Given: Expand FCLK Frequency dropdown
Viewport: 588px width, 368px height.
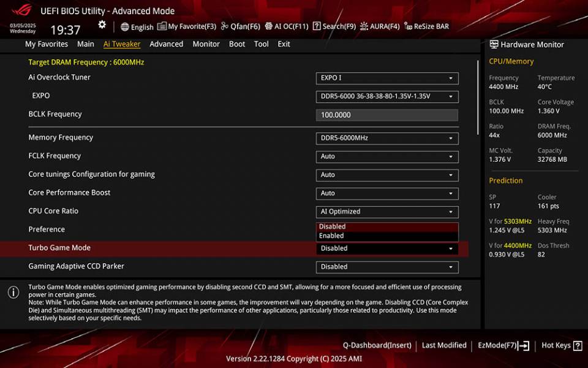Looking at the screenshot, I should (x=387, y=156).
